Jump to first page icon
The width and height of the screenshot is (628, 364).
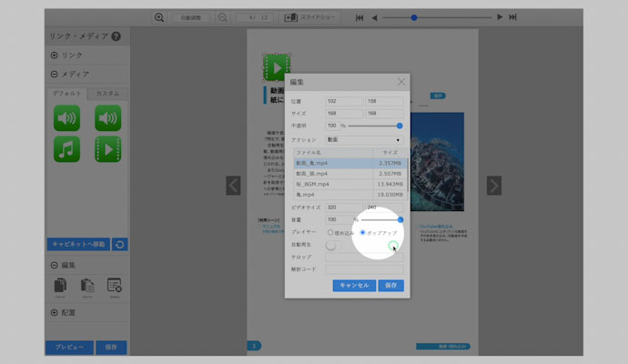[x=360, y=17]
